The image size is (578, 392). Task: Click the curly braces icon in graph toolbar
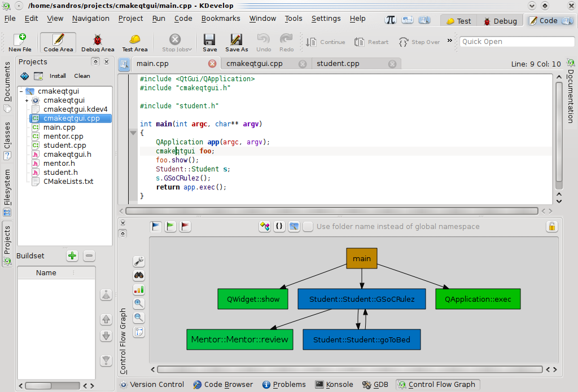[279, 226]
